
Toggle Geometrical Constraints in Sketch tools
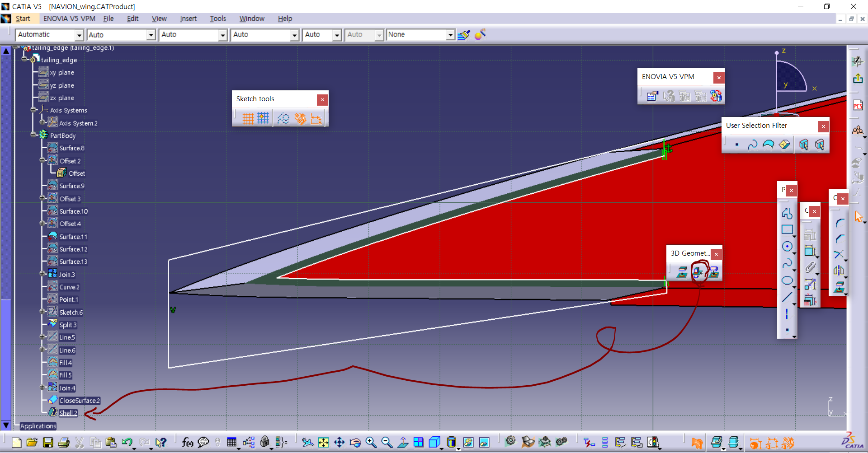tap(300, 118)
